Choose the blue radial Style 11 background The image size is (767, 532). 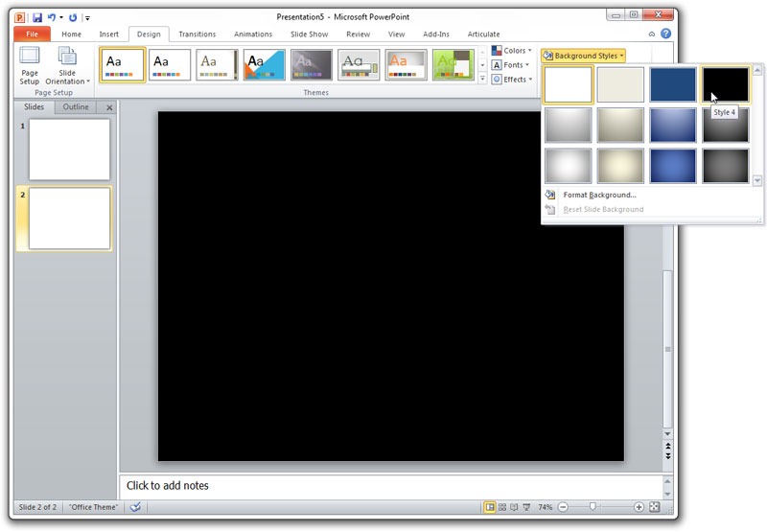point(673,166)
